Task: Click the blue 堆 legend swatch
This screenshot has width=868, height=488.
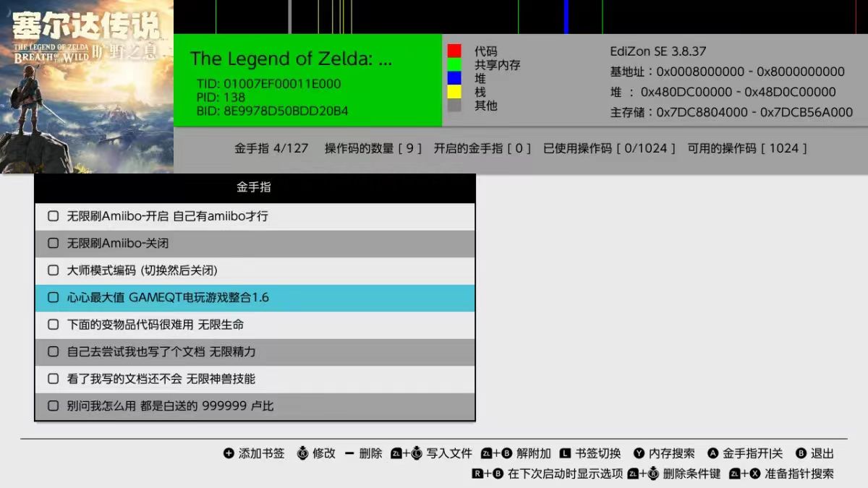Action: pos(454,78)
